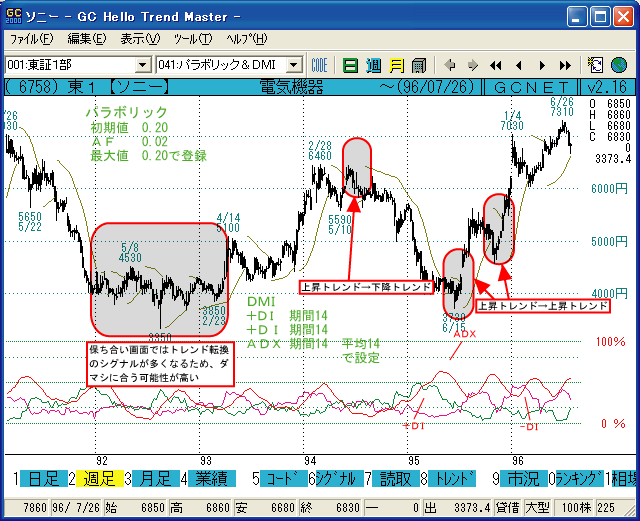Click the 96/ 7/26 date in status bar
Screen dimensions: 640x521
click(76, 508)
